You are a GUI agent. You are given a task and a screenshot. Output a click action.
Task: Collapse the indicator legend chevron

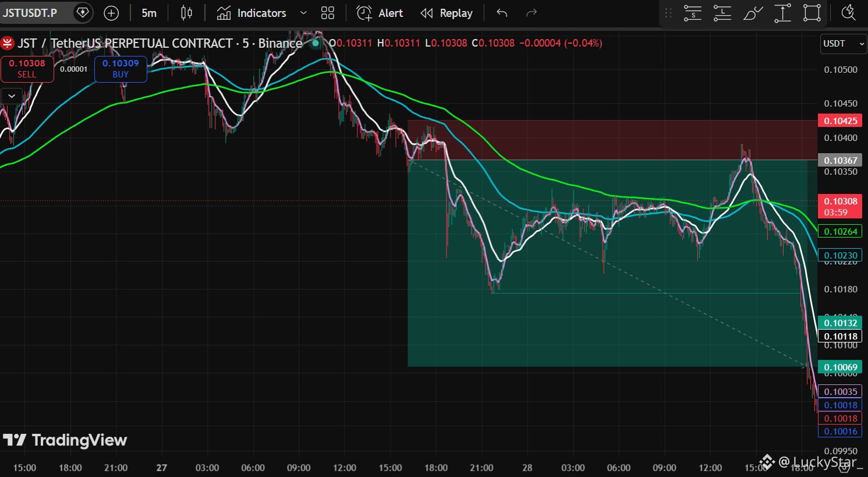(12, 96)
